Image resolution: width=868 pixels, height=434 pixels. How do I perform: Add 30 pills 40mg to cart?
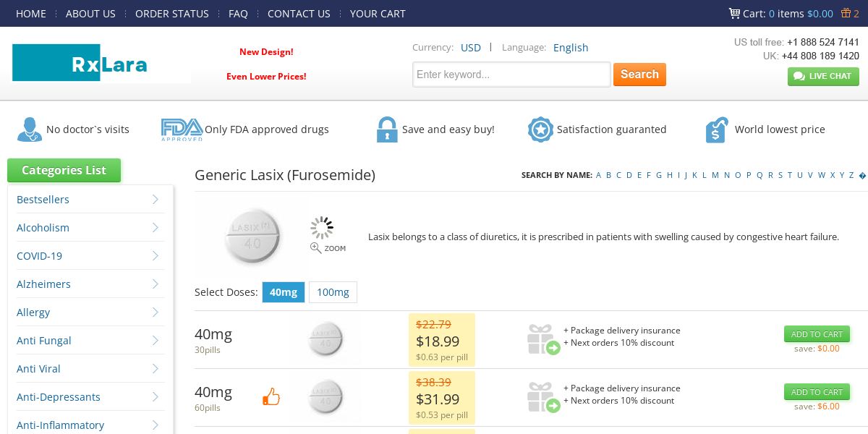click(817, 334)
